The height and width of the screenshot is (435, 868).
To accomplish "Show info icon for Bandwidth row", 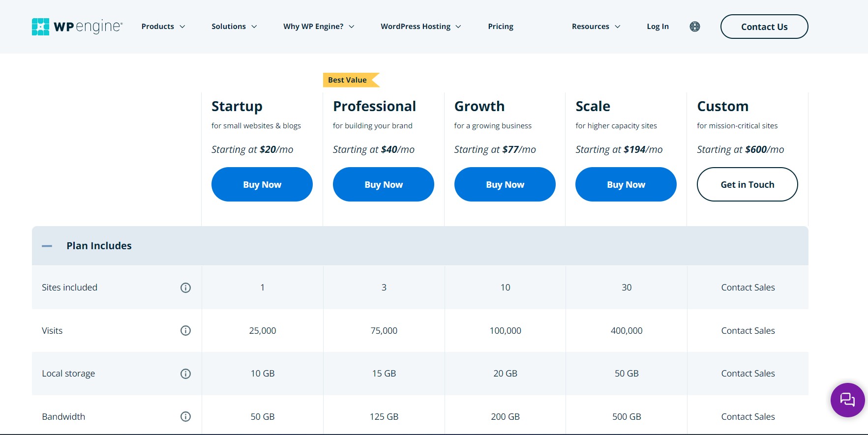I will point(185,417).
